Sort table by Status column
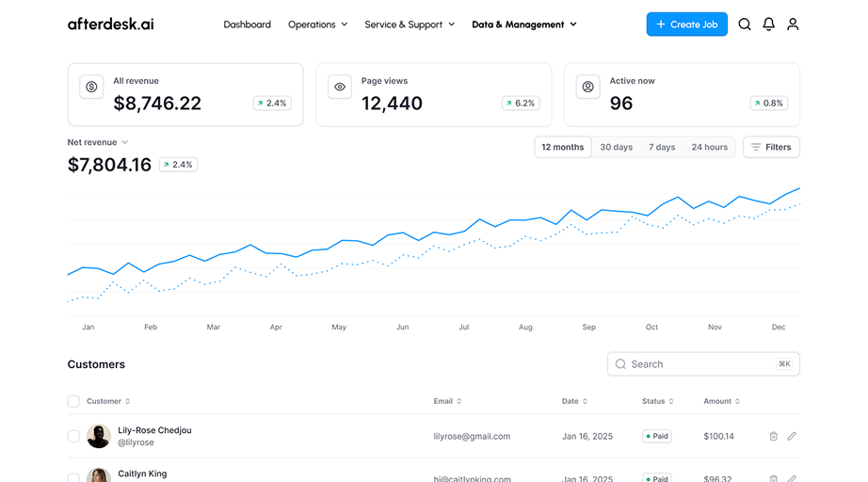868x482 pixels. pyautogui.click(x=658, y=401)
